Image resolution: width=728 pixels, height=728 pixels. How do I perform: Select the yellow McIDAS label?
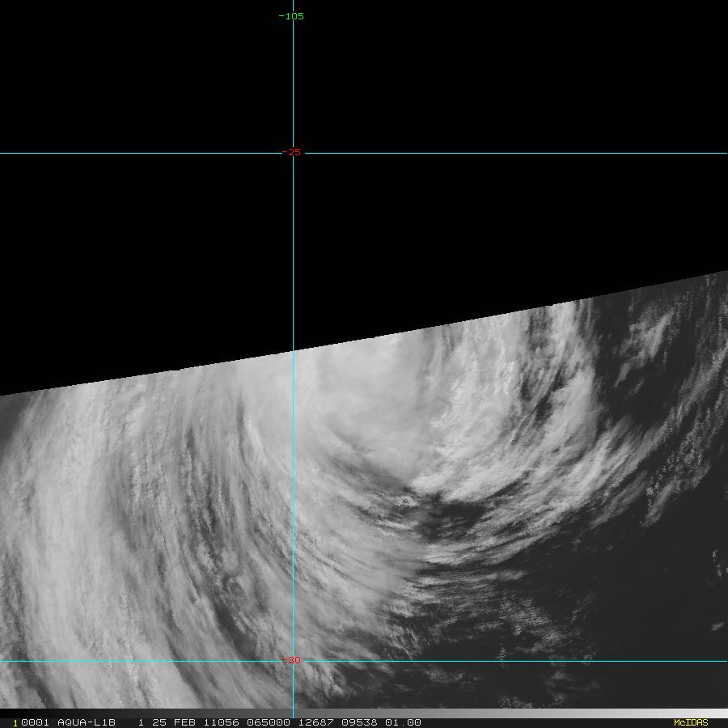click(x=690, y=722)
